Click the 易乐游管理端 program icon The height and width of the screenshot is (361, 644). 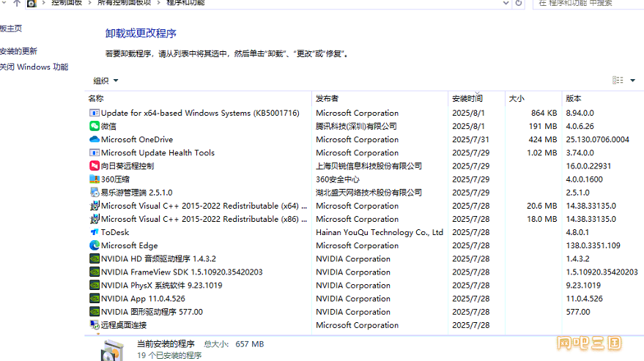(x=95, y=192)
